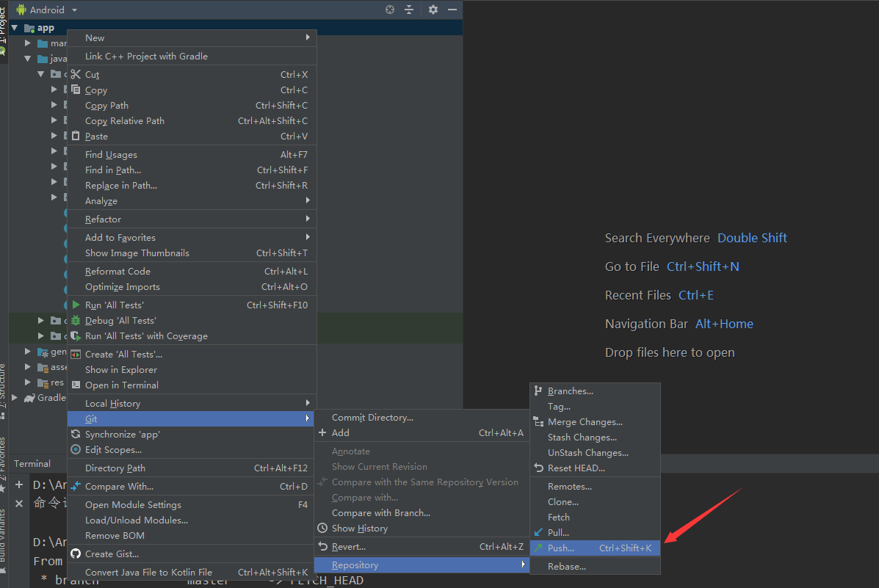Click Show History clock icon
This screenshot has height=588, width=879.
[322, 528]
